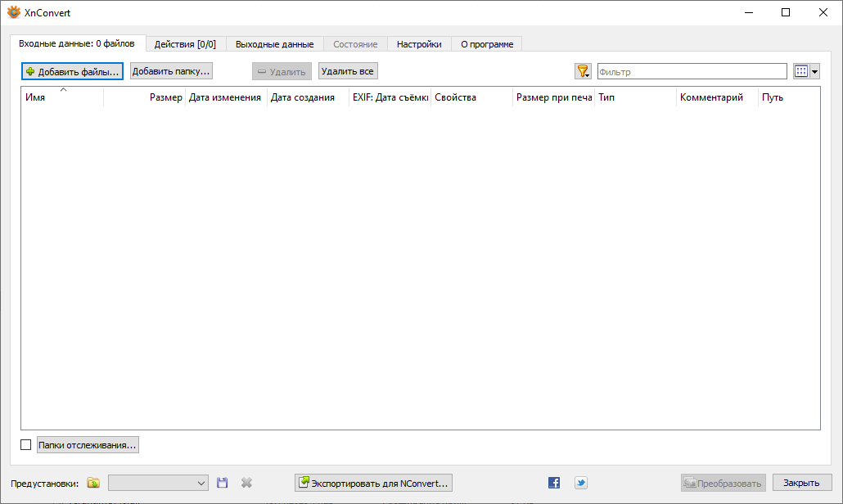This screenshot has width=843, height=504.
Task: Open the Twitter share icon
Action: 580,483
